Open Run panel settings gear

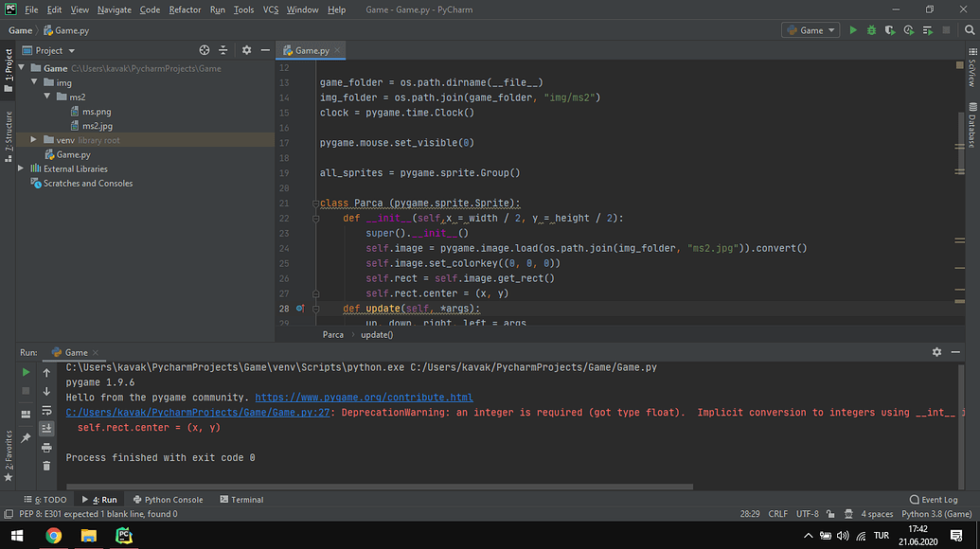(x=936, y=352)
